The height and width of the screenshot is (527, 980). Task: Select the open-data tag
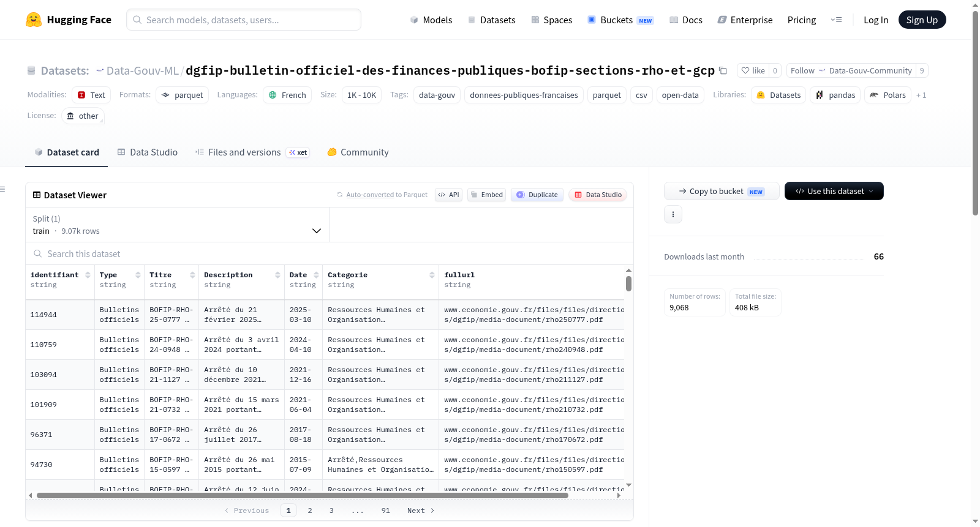tap(680, 95)
